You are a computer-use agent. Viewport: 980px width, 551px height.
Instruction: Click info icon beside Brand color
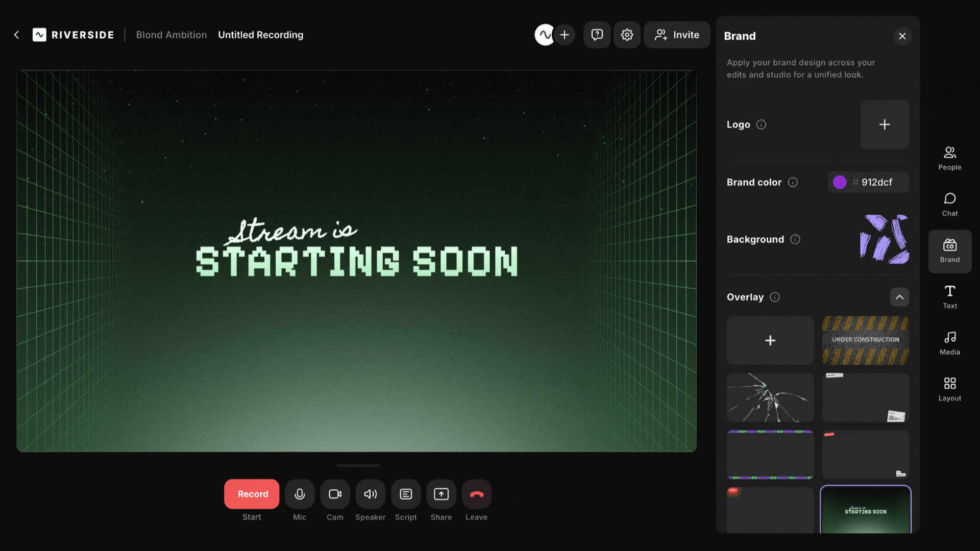coord(793,182)
